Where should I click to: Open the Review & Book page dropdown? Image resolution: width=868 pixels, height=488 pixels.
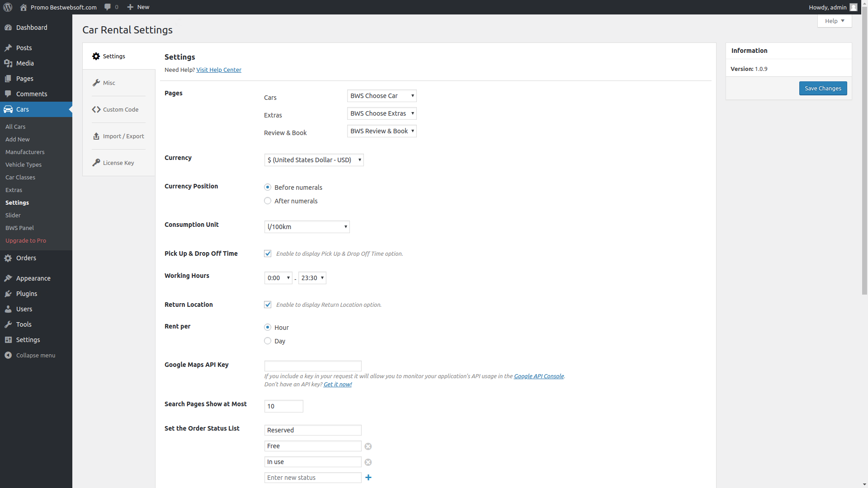382,131
